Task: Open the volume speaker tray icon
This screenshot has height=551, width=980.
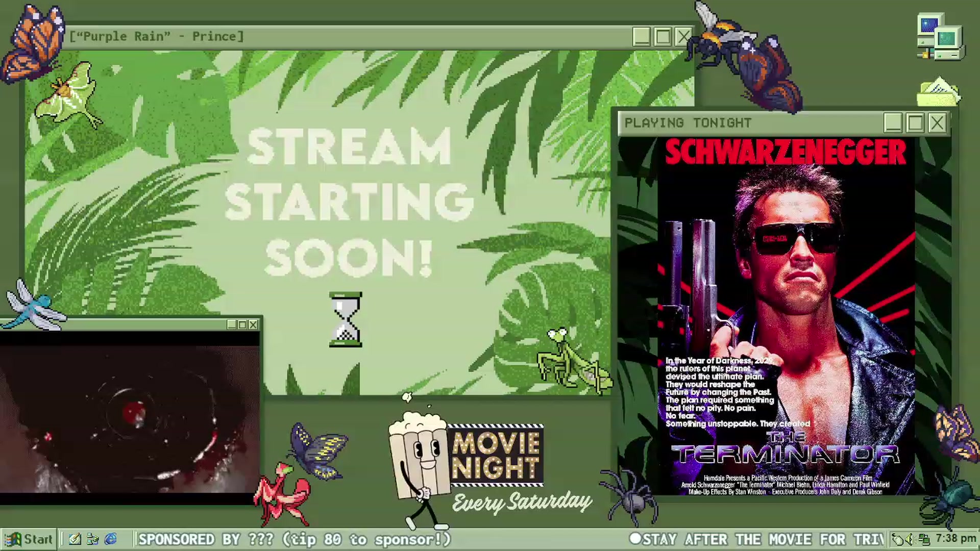Action: point(910,539)
